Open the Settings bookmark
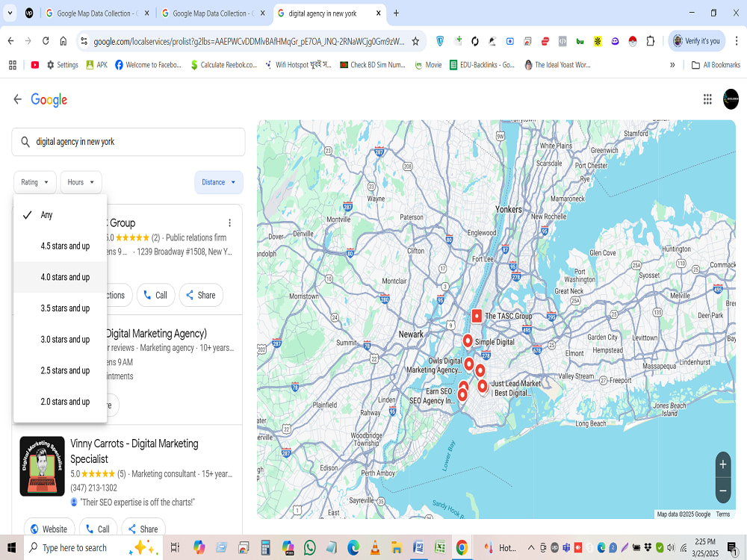Screen dimensions: 747x560 (x=63, y=65)
